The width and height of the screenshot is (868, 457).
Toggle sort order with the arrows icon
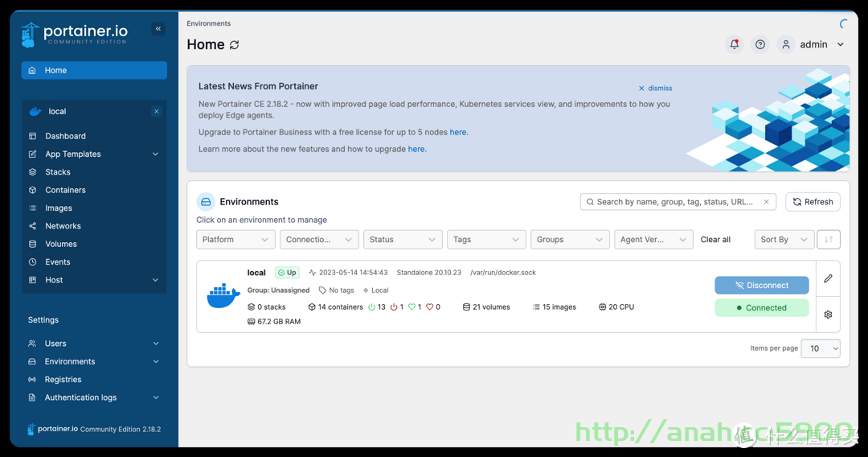(x=829, y=239)
